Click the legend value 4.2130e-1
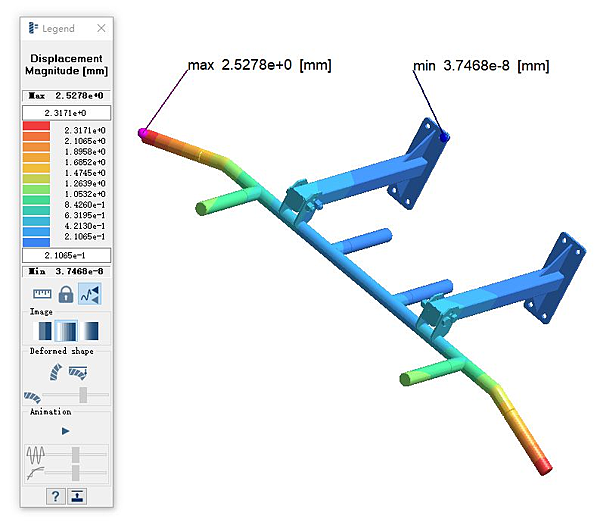The height and width of the screenshot is (522, 600). 85,226
